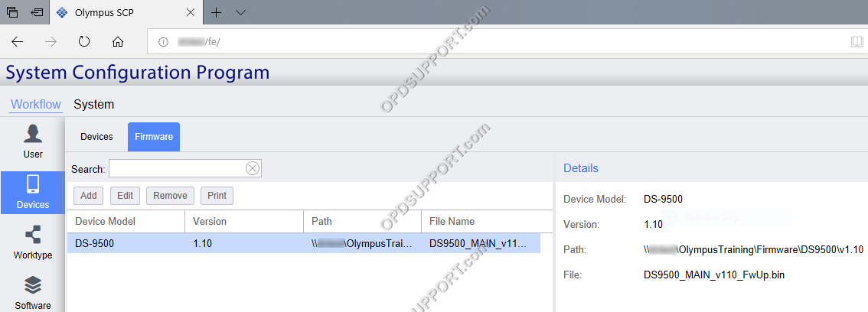Click the Add button

coord(89,195)
